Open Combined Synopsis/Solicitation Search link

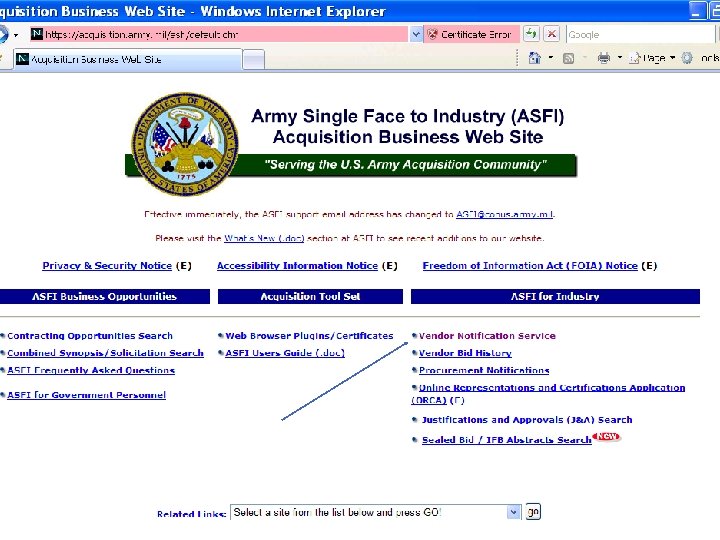(x=105, y=353)
